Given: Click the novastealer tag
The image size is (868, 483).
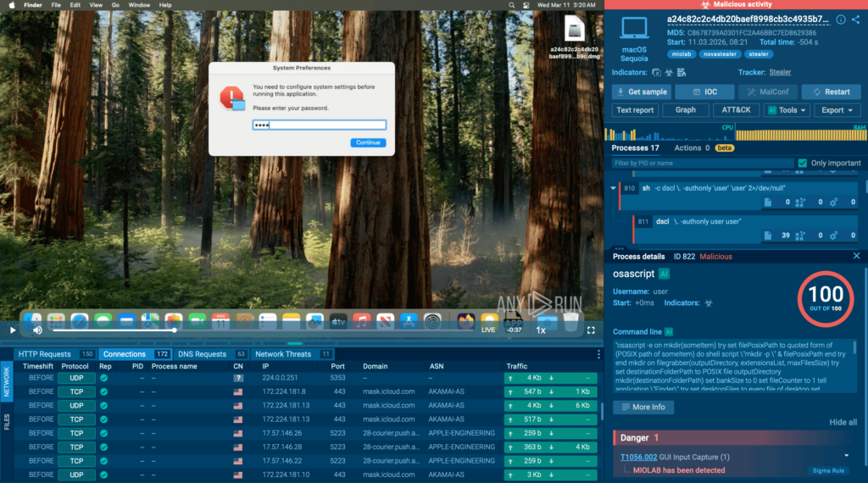Looking at the screenshot, I should 720,54.
